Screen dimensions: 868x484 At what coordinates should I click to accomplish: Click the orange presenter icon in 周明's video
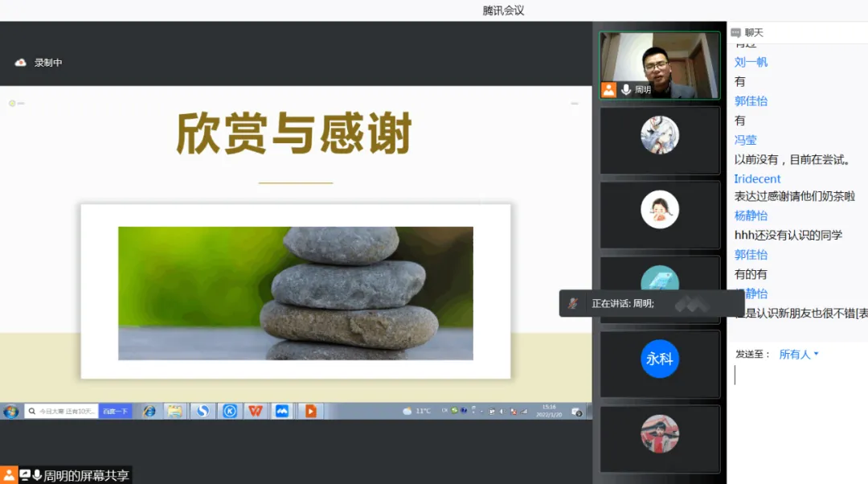tap(608, 89)
